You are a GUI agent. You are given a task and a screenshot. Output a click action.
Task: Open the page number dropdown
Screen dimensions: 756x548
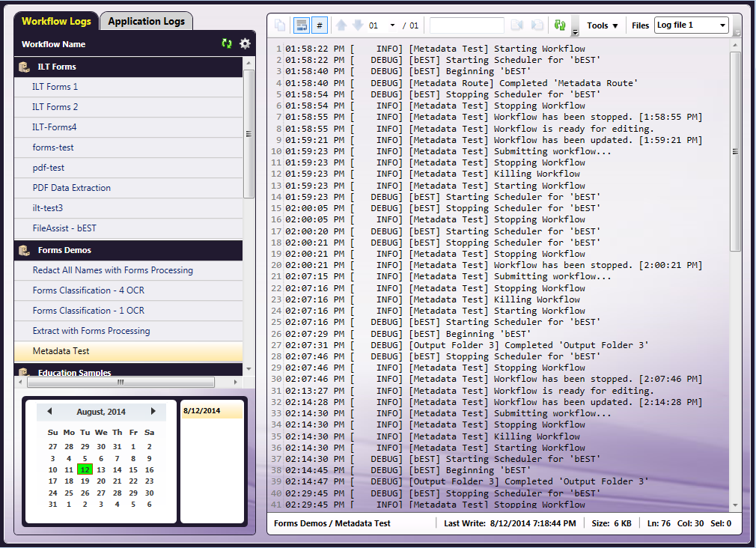click(392, 25)
